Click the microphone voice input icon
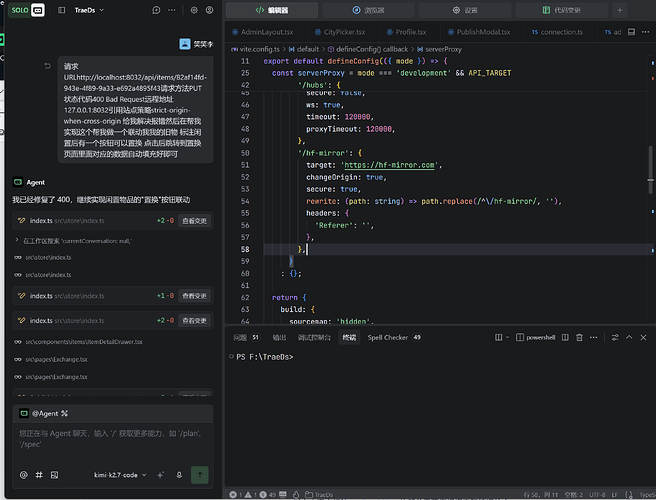The width and height of the screenshot is (656, 500). (x=179, y=475)
